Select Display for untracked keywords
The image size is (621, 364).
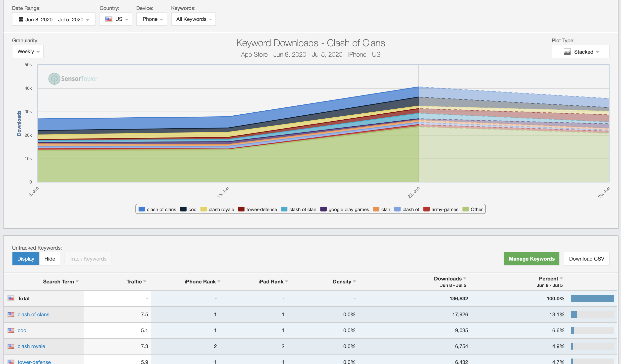[26, 259]
